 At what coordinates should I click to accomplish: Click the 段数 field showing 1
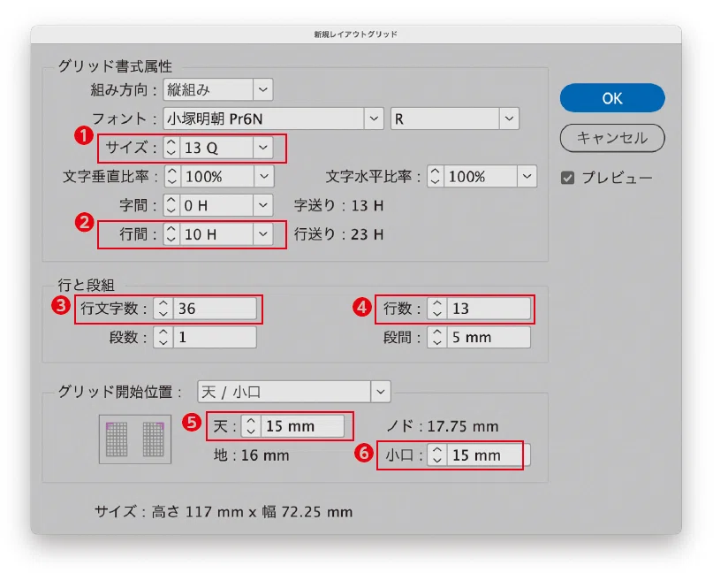[x=215, y=338]
